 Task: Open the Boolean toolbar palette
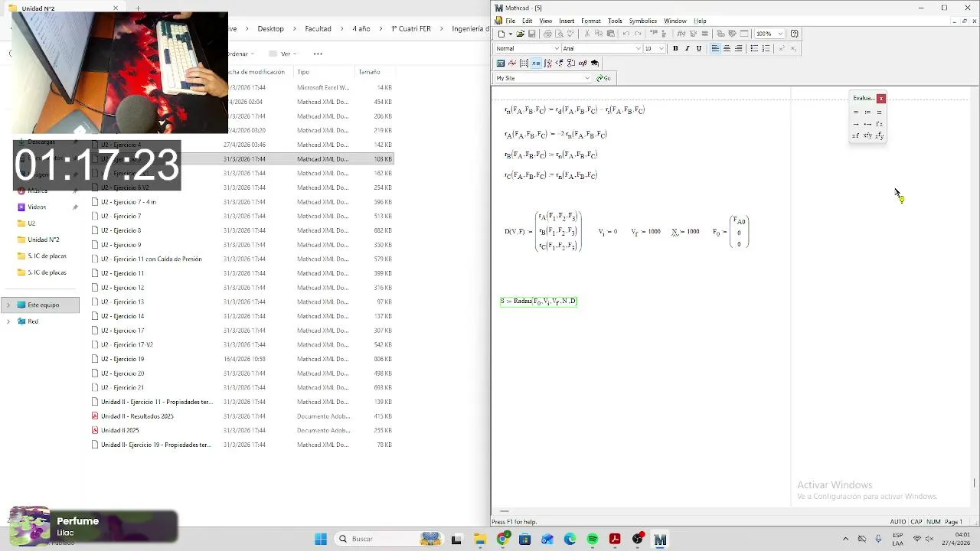[x=560, y=63]
